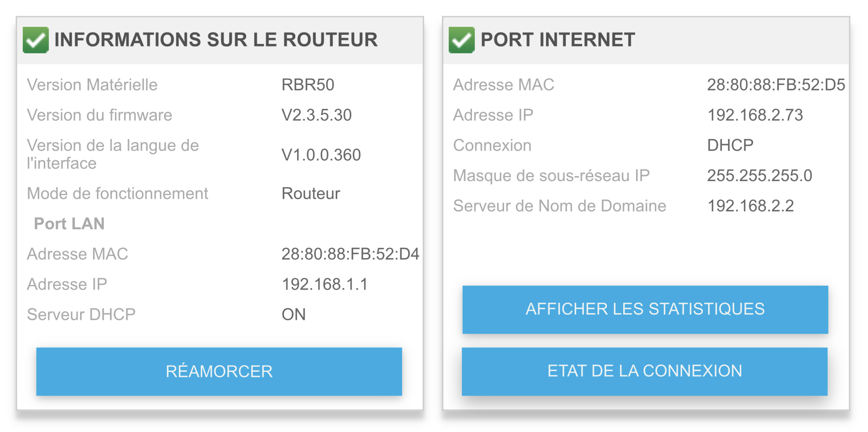Select the subnet mask 255.255.255.0

tap(760, 176)
